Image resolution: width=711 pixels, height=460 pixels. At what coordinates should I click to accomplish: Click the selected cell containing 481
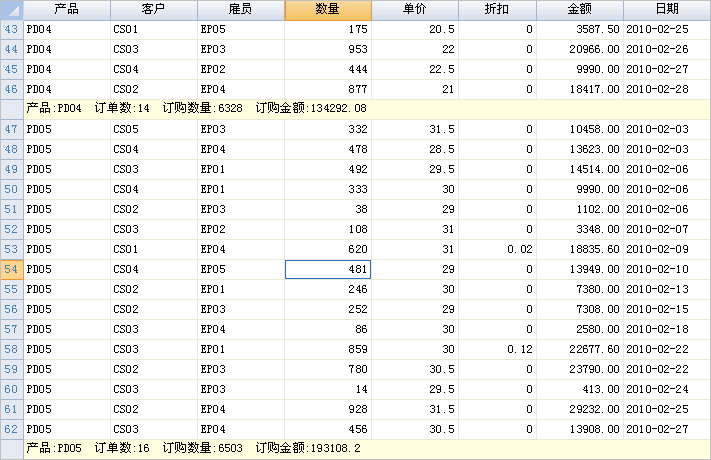tap(328, 269)
